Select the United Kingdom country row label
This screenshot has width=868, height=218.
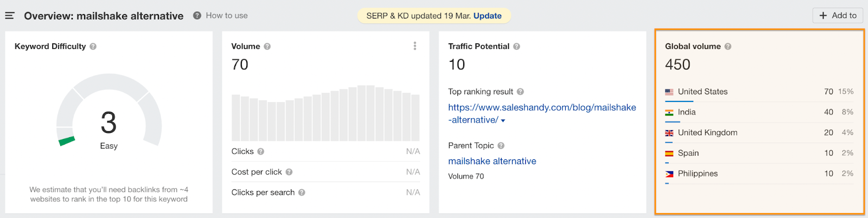click(707, 132)
